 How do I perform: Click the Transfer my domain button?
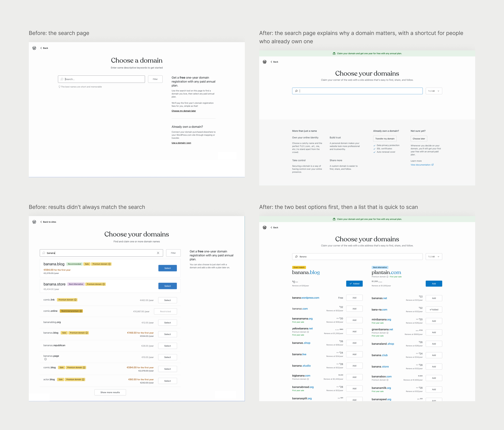385,139
